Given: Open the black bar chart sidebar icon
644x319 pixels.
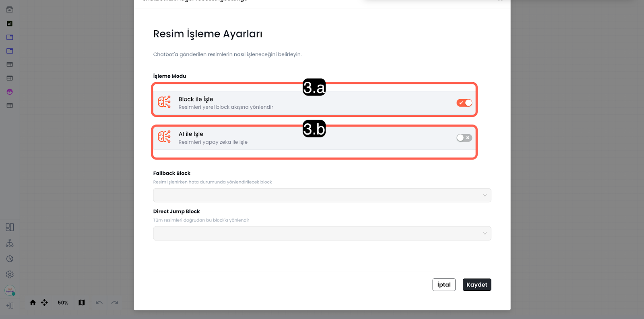Looking at the screenshot, I should 10,24.
